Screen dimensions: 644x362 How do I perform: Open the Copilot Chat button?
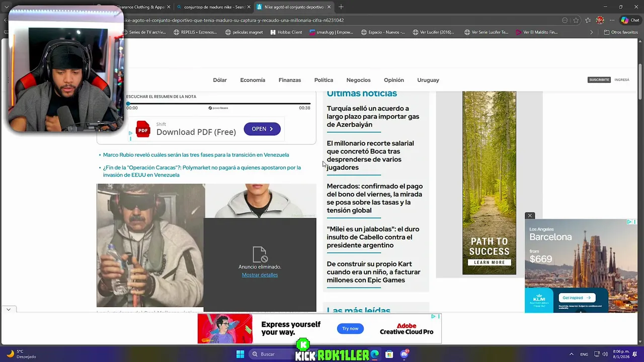point(630,20)
